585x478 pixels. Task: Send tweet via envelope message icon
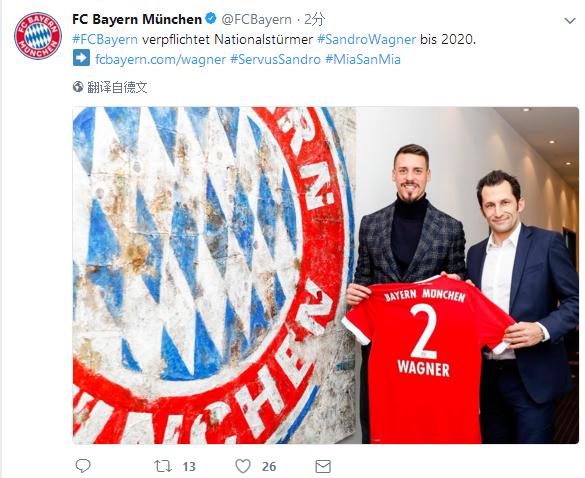coord(323,466)
